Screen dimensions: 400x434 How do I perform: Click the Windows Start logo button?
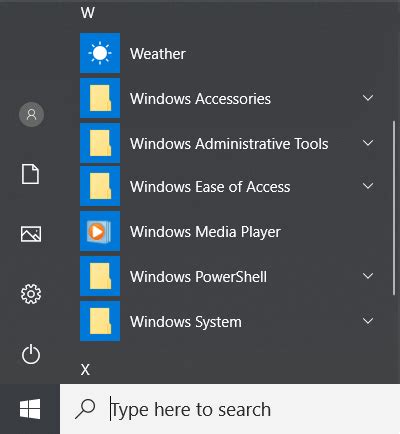[30, 409]
